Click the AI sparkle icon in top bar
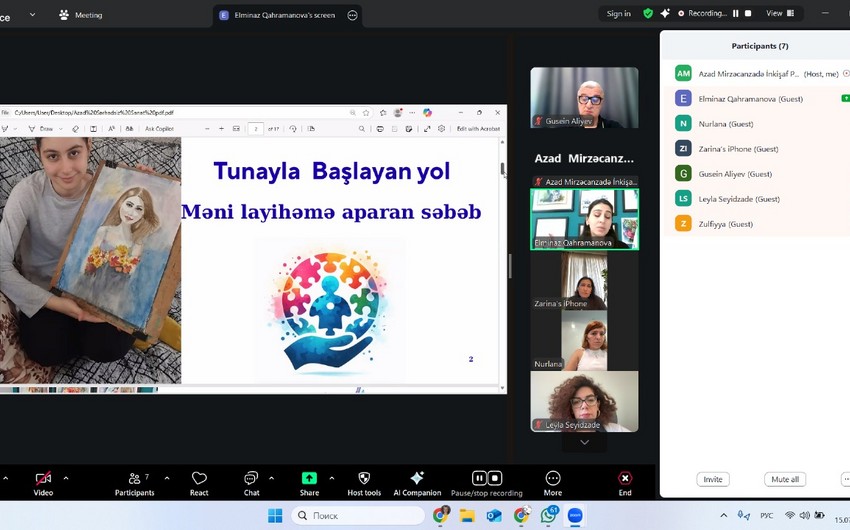The height and width of the screenshot is (530, 850). pos(665,14)
